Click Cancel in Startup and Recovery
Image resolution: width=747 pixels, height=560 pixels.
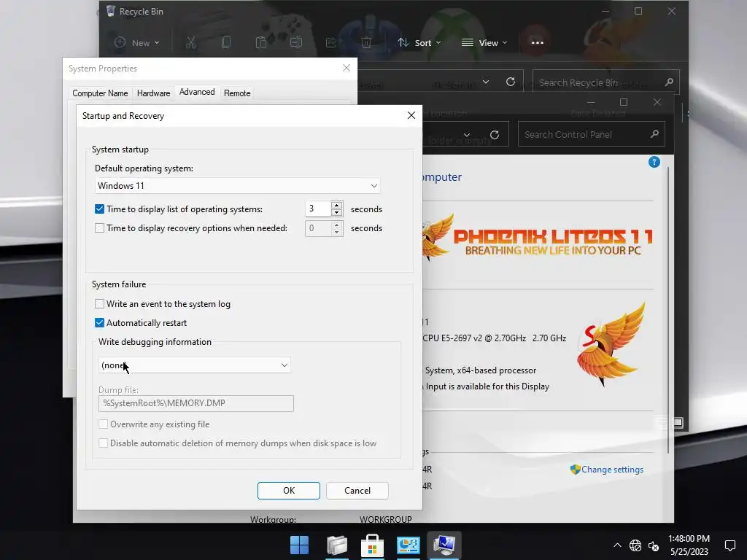pos(357,491)
